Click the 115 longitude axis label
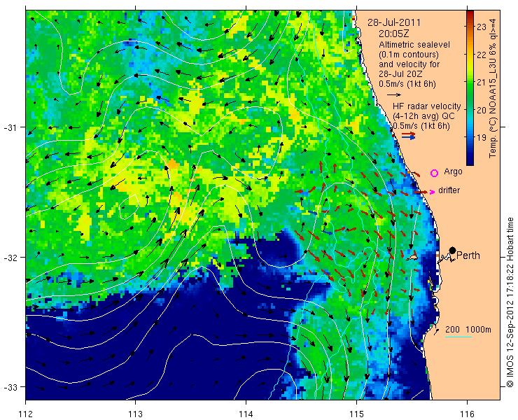Image resolution: width=518 pixels, height=420 pixels. click(x=356, y=414)
